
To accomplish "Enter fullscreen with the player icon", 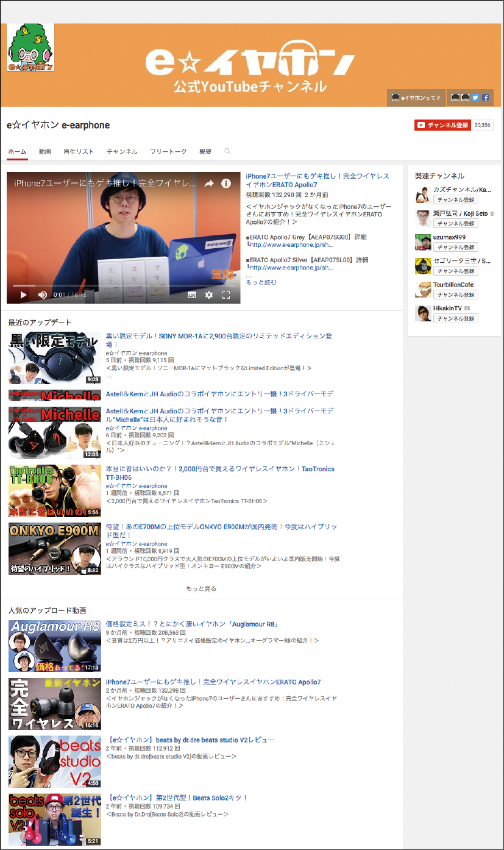I will click(226, 295).
